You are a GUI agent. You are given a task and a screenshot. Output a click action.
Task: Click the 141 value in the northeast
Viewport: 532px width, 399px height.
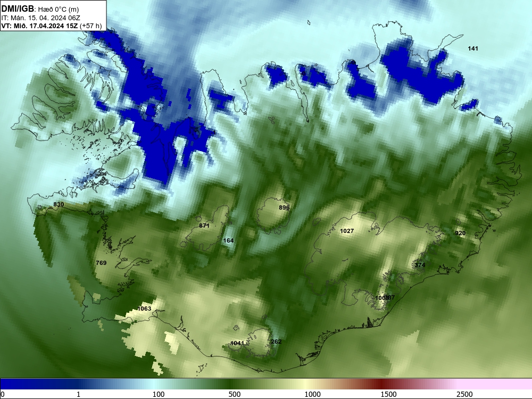tap(473, 48)
